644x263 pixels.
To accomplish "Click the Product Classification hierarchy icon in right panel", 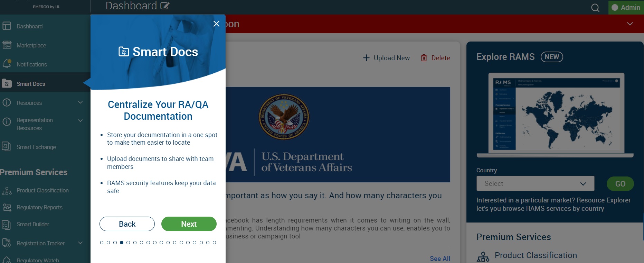I will pyautogui.click(x=483, y=256).
